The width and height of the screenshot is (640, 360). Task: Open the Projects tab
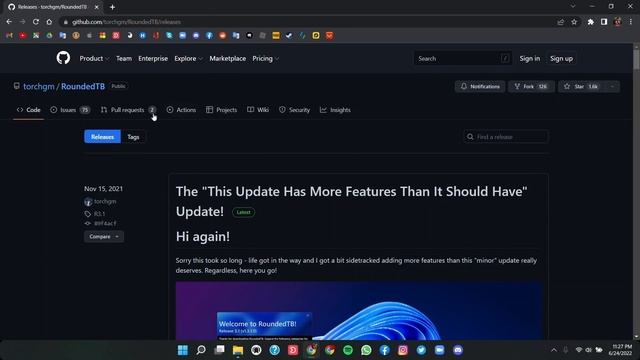coord(222,110)
